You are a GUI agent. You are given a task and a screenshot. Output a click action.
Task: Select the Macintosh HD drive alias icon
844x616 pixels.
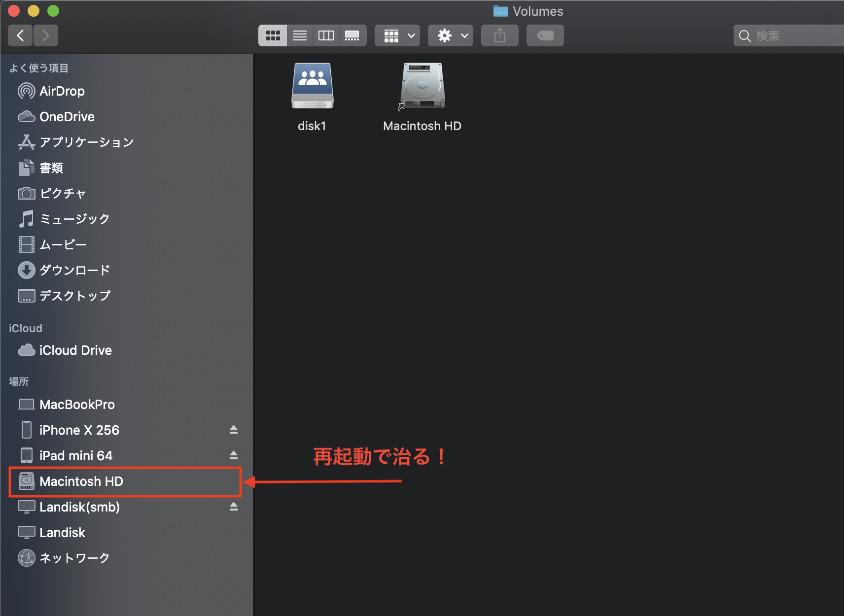click(422, 86)
